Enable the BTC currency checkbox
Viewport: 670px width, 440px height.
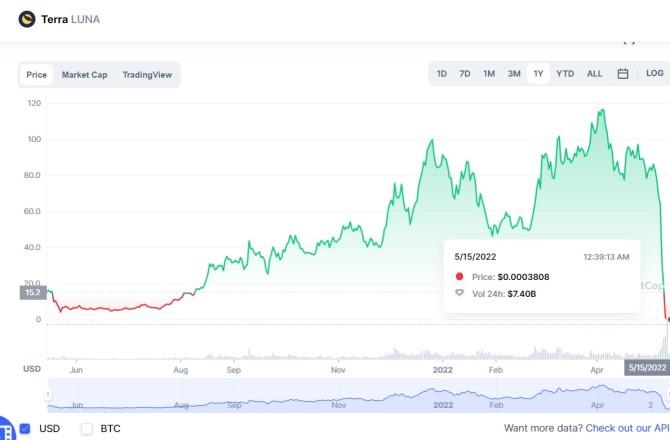point(87,428)
